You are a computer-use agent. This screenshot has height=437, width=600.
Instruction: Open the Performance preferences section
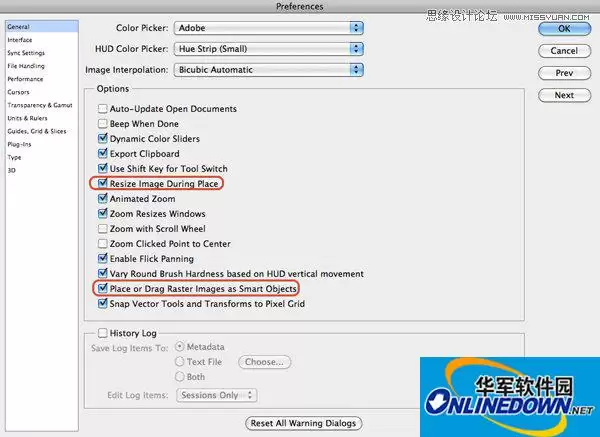tap(25, 79)
